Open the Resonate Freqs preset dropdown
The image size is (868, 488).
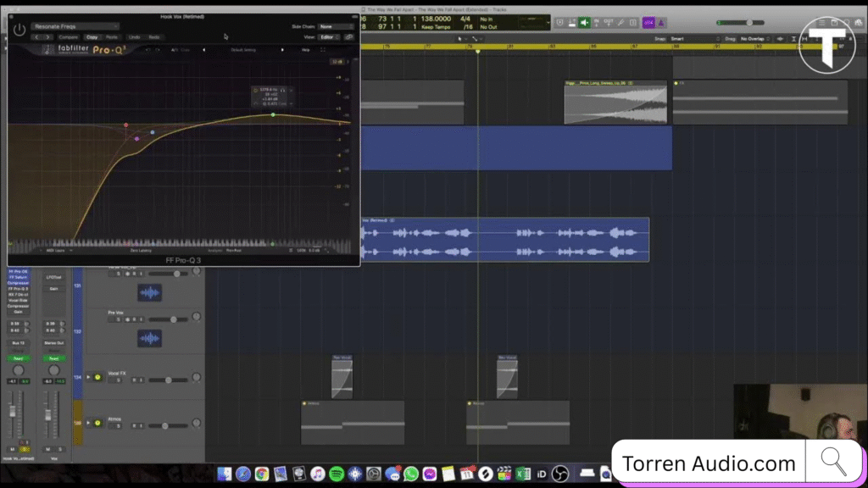(75, 26)
